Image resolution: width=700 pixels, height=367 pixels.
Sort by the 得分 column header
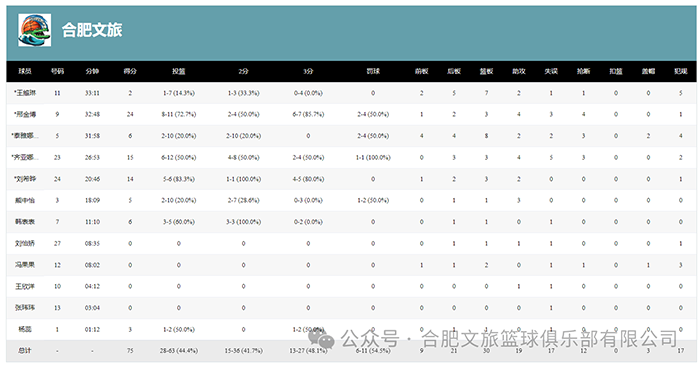click(x=130, y=71)
